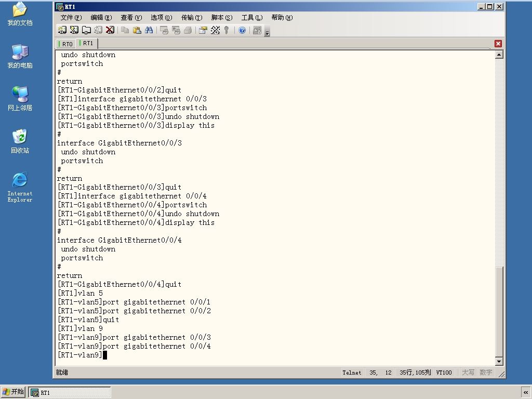This screenshot has height=399, width=532.
Task: Click the 数字 num lock indicator
Action: click(486, 373)
